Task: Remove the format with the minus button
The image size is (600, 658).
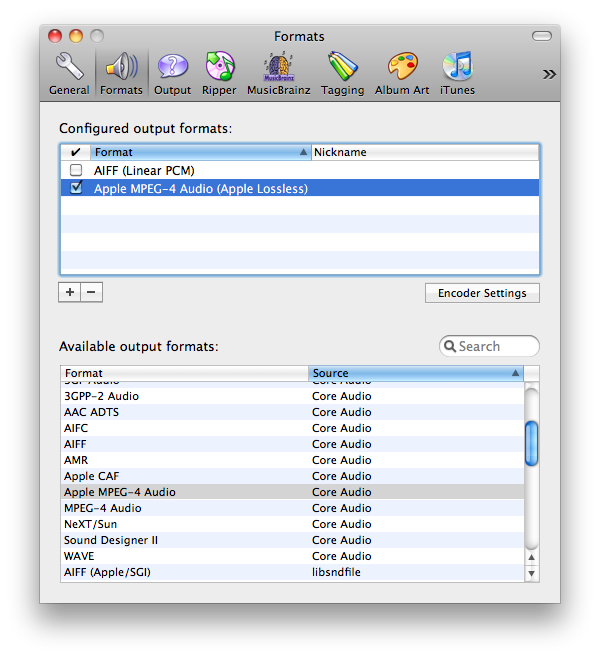Action: (91, 292)
